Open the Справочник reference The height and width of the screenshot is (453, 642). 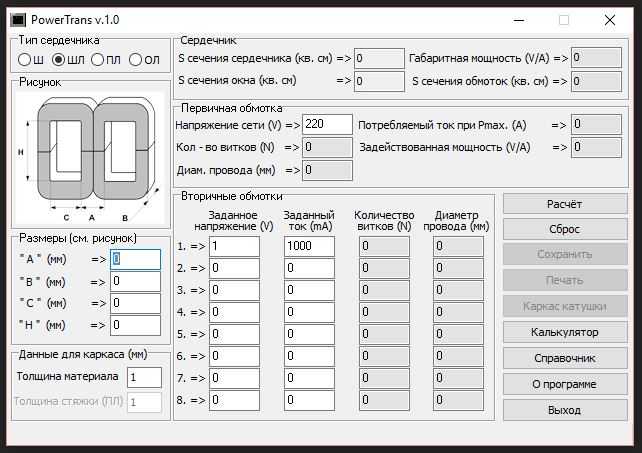point(565,358)
